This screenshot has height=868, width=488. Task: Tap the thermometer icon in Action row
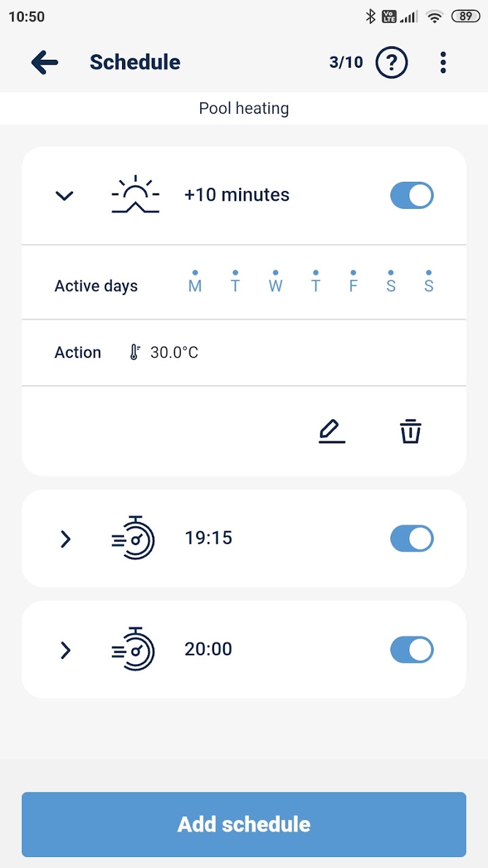(135, 352)
